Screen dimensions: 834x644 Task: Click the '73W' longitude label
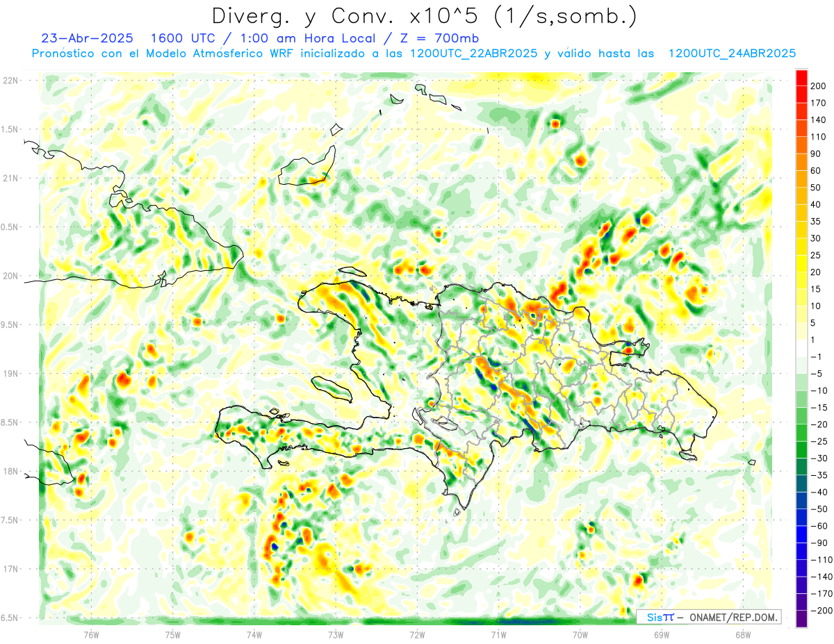click(x=336, y=634)
